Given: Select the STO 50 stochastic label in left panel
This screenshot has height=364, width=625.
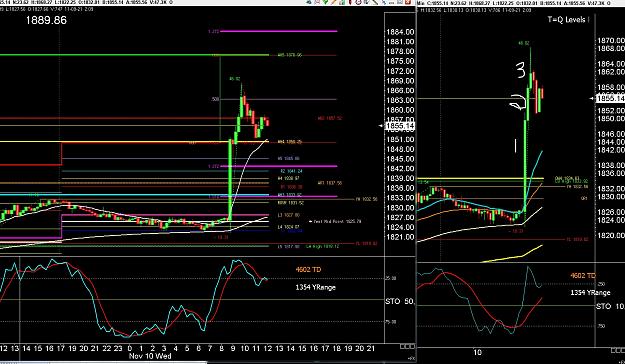Looking at the screenshot, I should tap(400, 301).
